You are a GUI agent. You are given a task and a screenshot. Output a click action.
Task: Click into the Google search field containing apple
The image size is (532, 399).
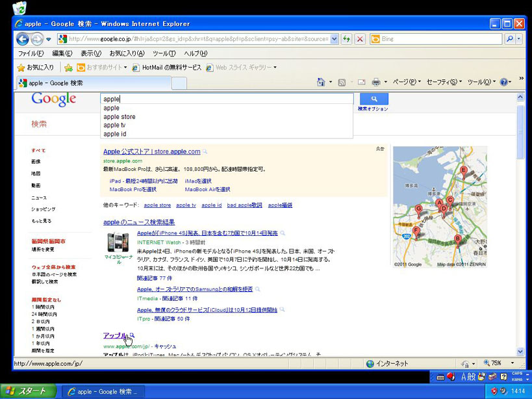pos(227,99)
